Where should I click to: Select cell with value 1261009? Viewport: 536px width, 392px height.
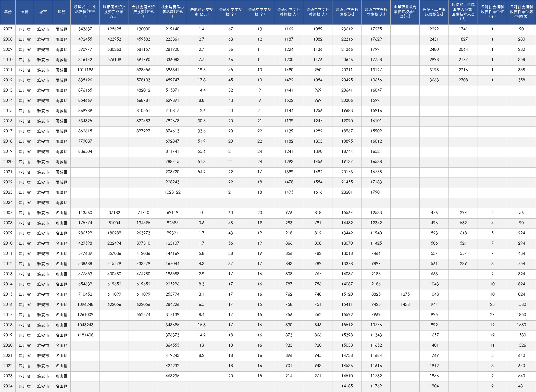click(x=85, y=315)
